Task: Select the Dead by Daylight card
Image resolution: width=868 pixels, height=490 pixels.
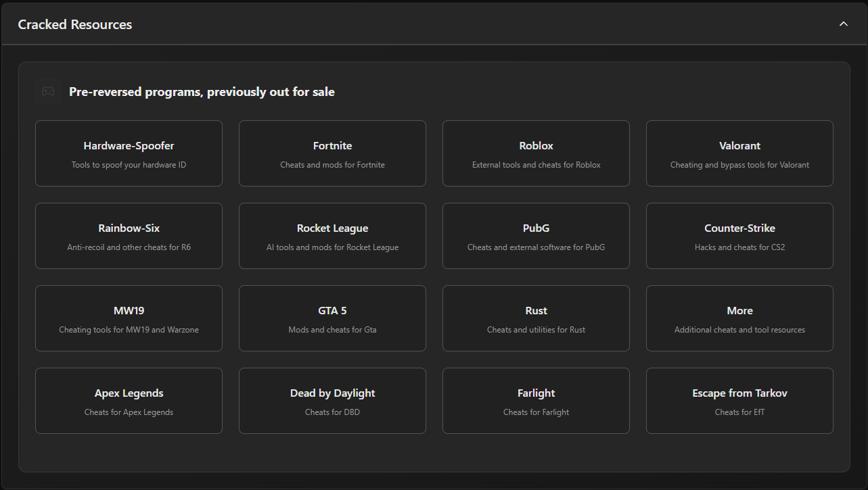Action: 332,401
